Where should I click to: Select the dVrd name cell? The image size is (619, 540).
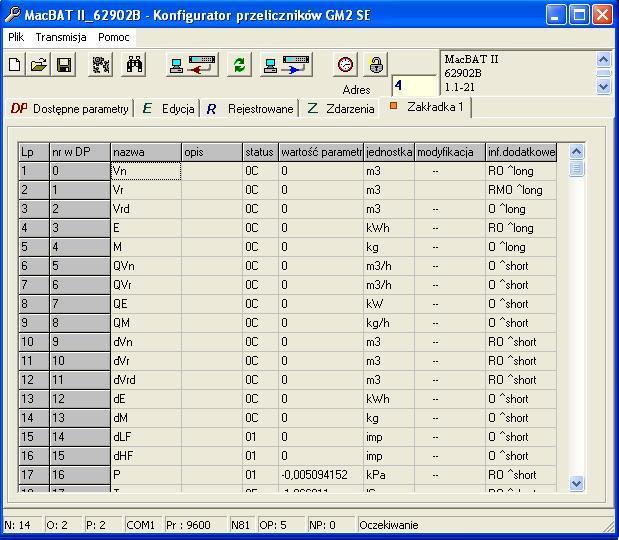click(x=146, y=380)
